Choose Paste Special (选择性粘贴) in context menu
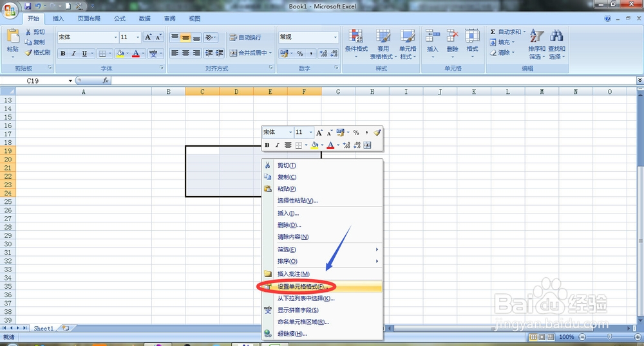 [323, 201]
